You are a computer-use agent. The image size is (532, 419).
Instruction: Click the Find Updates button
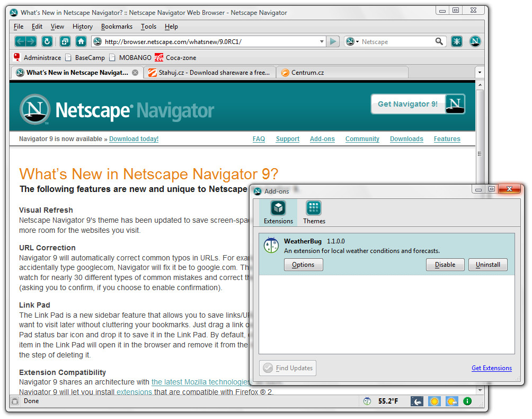(288, 368)
